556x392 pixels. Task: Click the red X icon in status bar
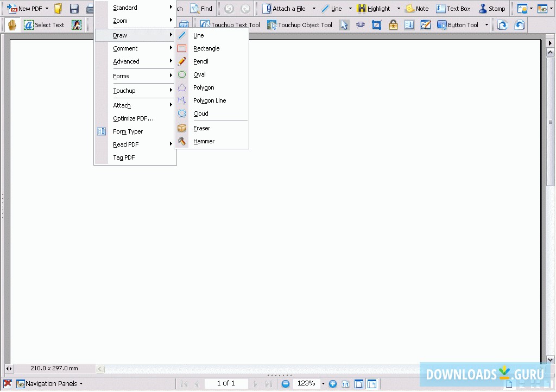(x=8, y=383)
